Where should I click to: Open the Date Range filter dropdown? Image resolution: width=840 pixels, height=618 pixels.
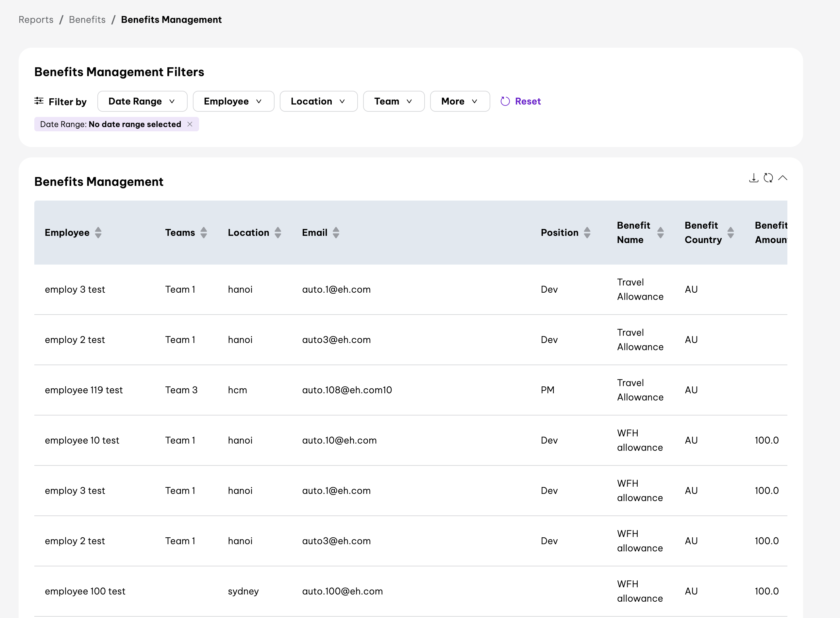142,101
